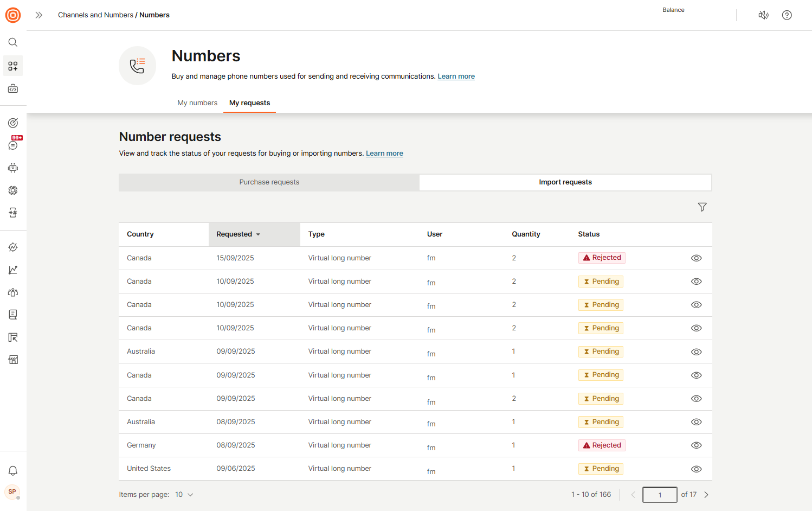The height and width of the screenshot is (511, 812).
Task: Open the filter icon above table
Action: tap(702, 207)
